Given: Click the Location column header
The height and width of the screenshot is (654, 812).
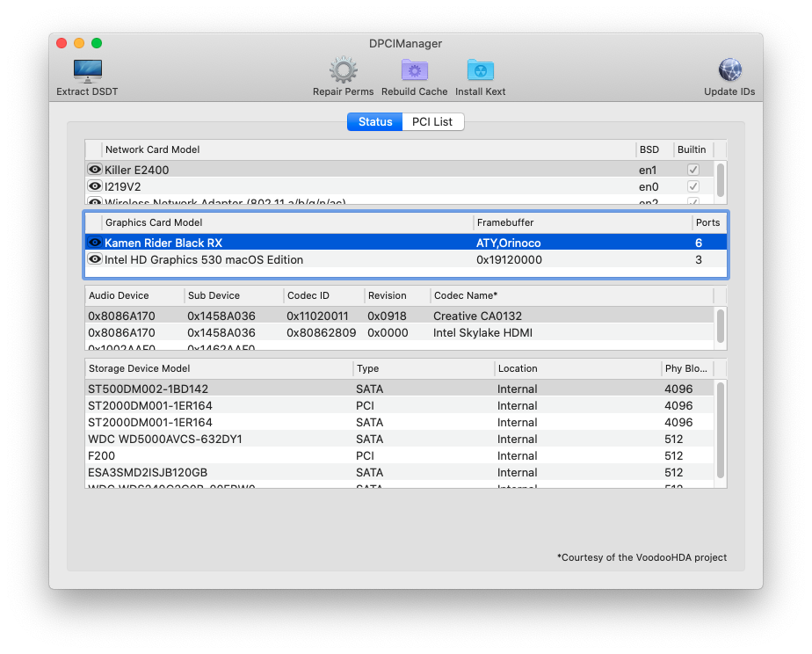Looking at the screenshot, I should (578, 368).
